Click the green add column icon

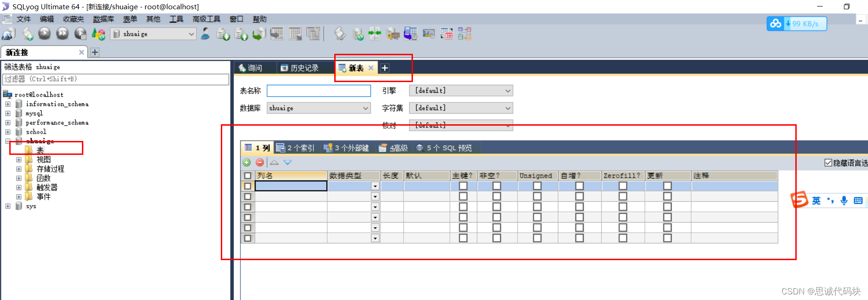coord(247,162)
